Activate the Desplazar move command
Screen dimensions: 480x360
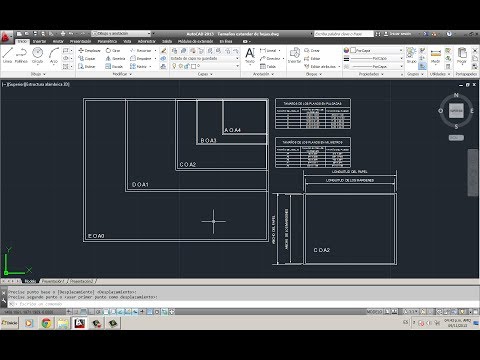[x=89, y=50]
